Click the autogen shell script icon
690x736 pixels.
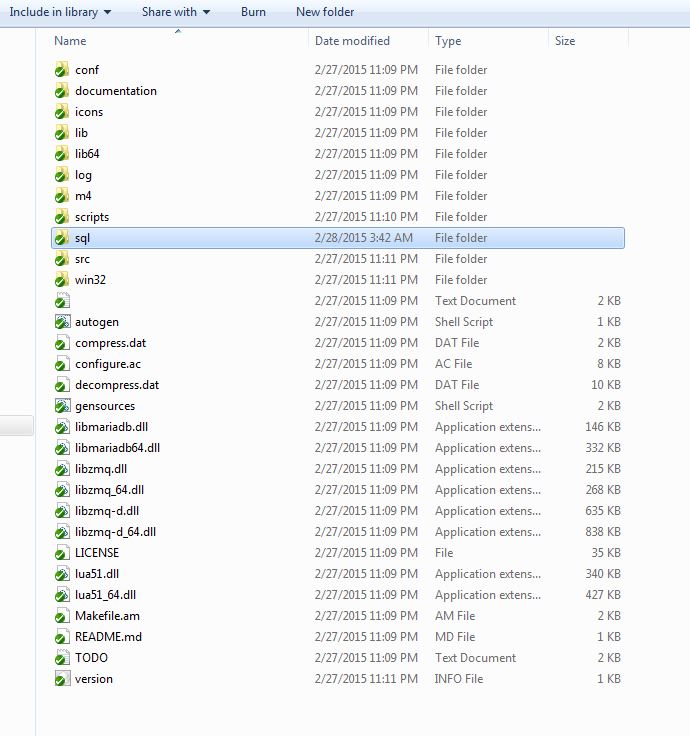point(61,322)
